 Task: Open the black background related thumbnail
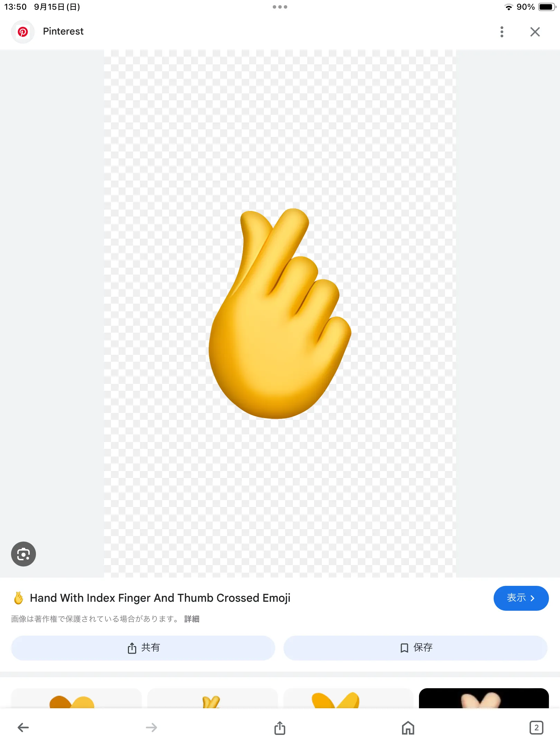[x=484, y=698]
